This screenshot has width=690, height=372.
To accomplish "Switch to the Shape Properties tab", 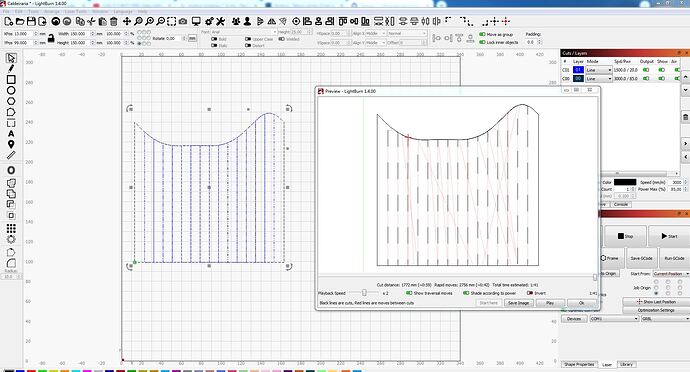I will pyautogui.click(x=579, y=365).
